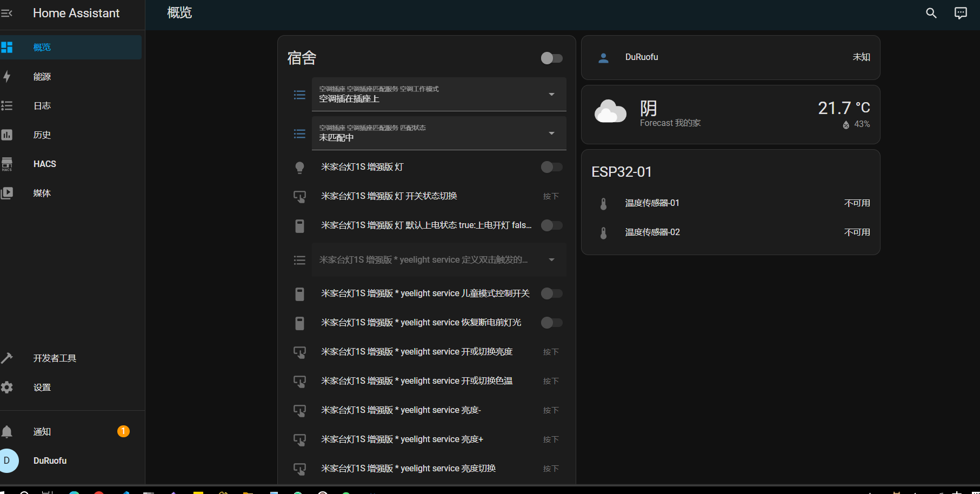Click the lightbulb icon for 米家台灯1S 增强版 灯
This screenshot has height=494, width=980.
[x=299, y=168]
